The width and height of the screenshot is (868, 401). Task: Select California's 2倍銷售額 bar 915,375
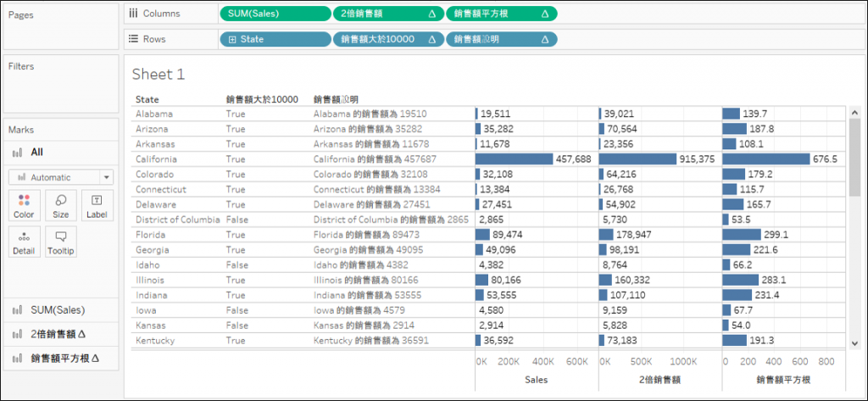pyautogui.click(x=638, y=159)
